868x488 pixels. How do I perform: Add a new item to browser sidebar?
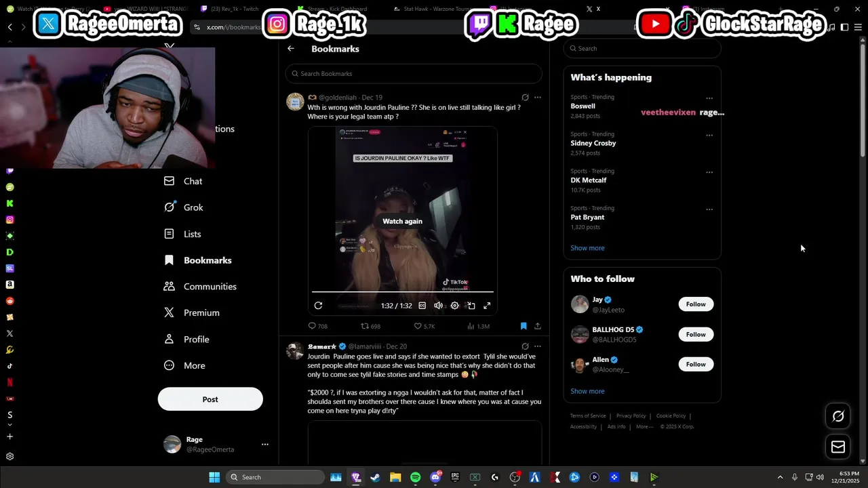9,436
